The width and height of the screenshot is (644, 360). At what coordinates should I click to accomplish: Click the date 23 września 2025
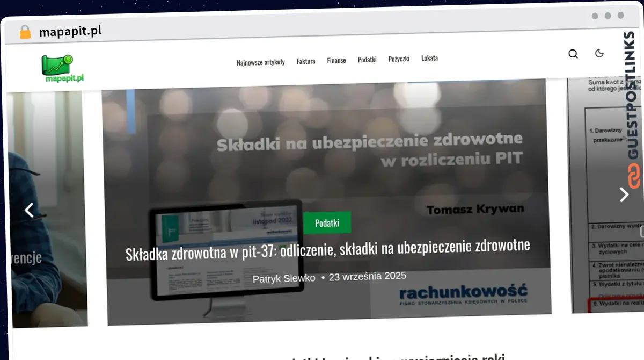[x=368, y=276]
